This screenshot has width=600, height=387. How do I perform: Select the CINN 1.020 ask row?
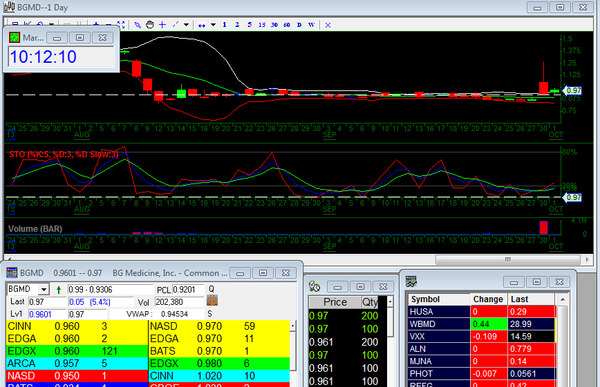pos(219,376)
